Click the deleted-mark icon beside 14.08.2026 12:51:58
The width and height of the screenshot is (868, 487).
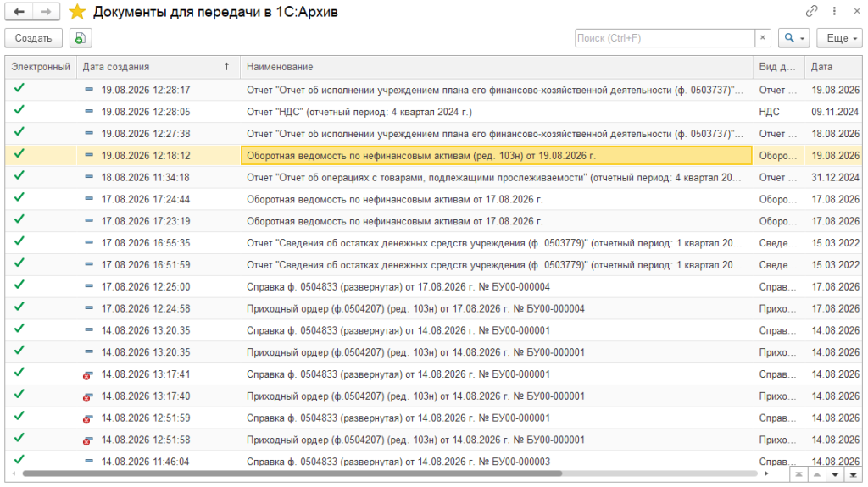[87, 440]
